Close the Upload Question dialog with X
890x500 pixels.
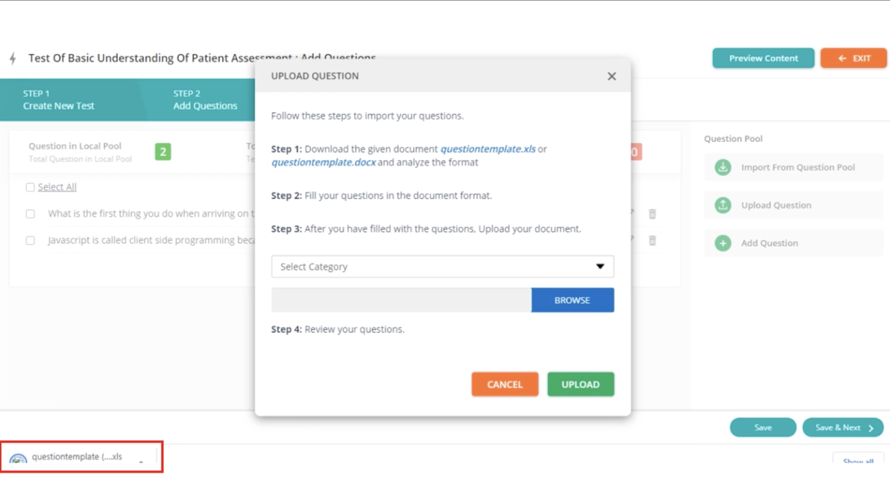612,76
